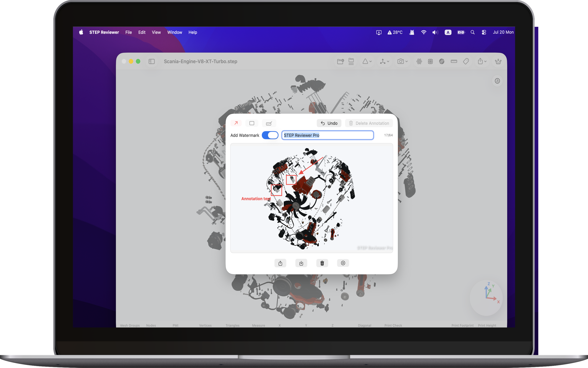Screen dimensions: 588x368
Task: Open the Wi-Fi status menu
Action: point(423,32)
